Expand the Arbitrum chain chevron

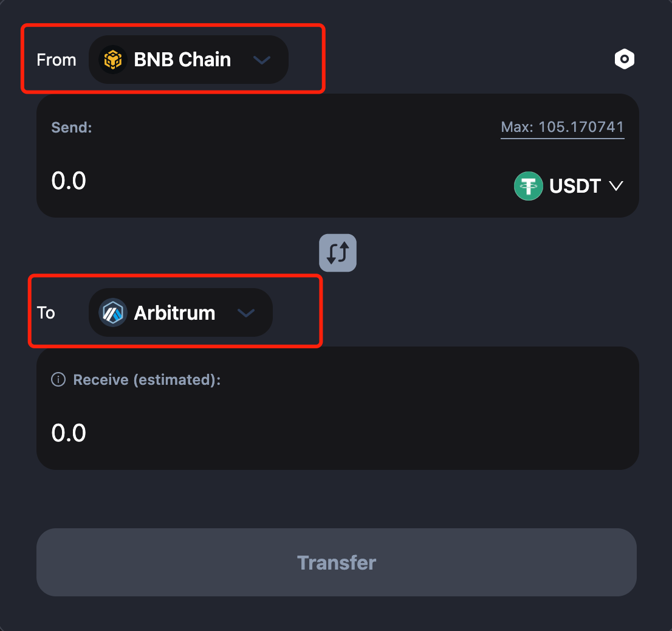246,312
